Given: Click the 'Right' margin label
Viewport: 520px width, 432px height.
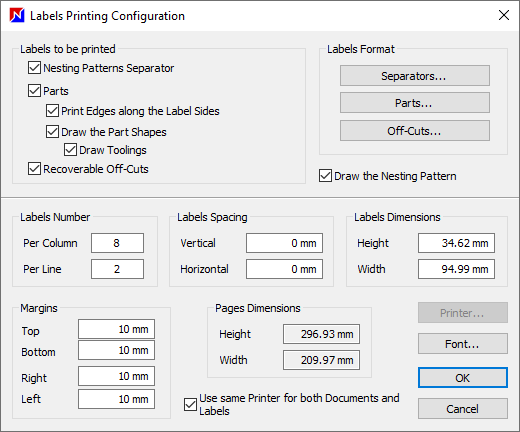Looking at the screenshot, I should coord(34,378).
